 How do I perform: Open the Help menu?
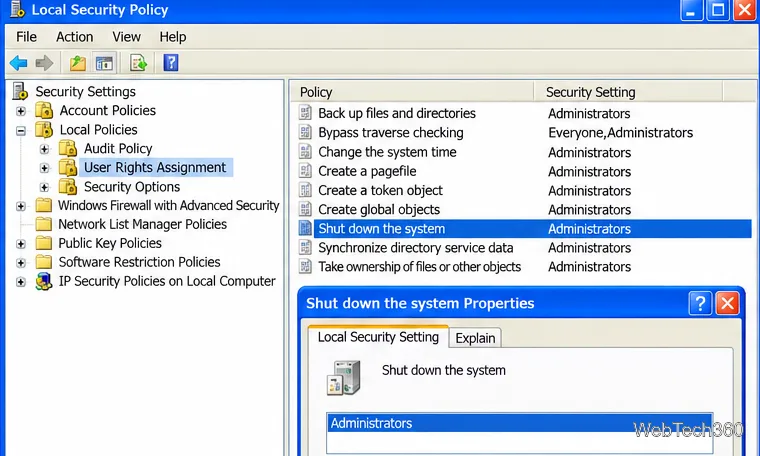(x=173, y=37)
